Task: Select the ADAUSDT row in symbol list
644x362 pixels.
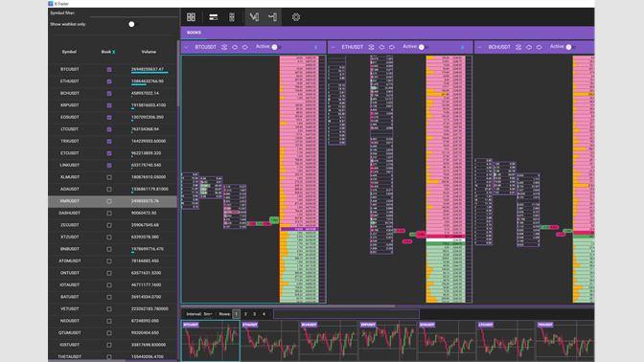Action: pyautogui.click(x=112, y=190)
